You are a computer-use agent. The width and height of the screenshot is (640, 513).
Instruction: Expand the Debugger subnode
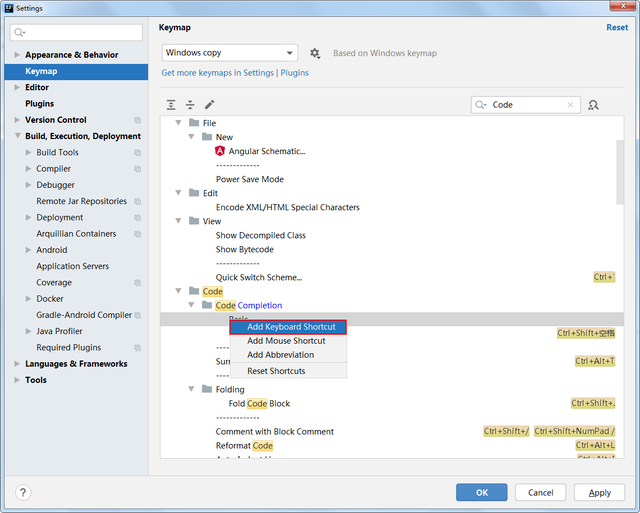tap(28, 185)
